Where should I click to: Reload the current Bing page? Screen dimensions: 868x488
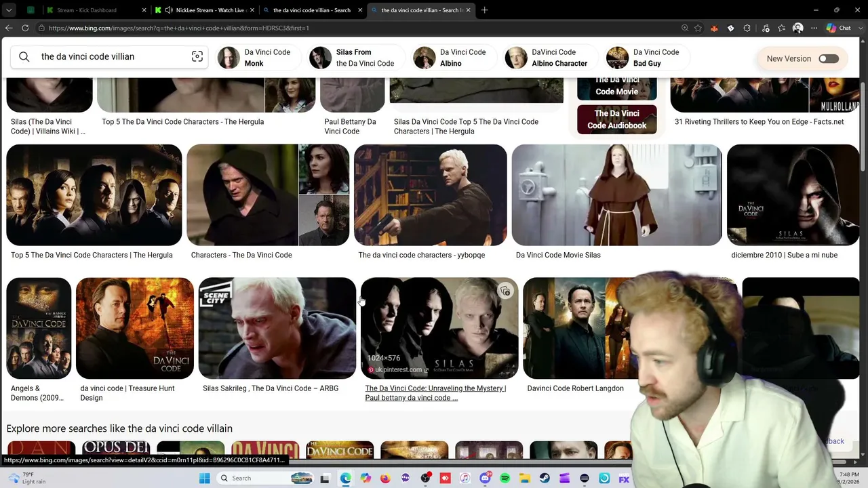tap(25, 28)
